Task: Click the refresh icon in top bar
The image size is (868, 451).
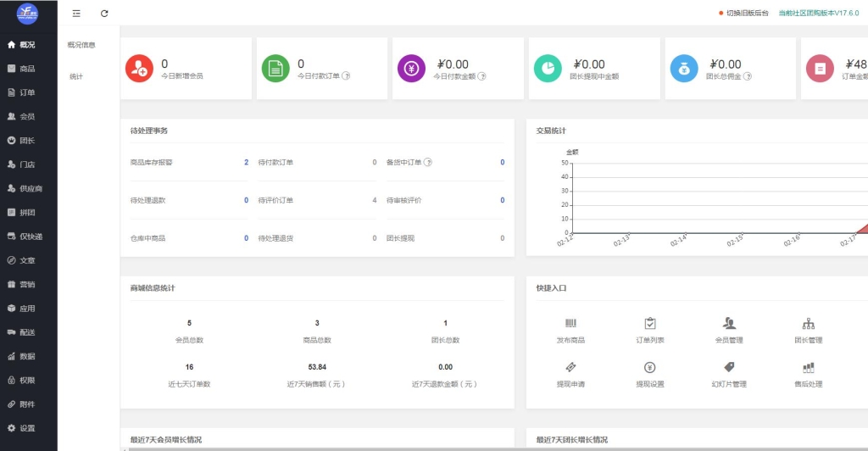Action: [104, 14]
